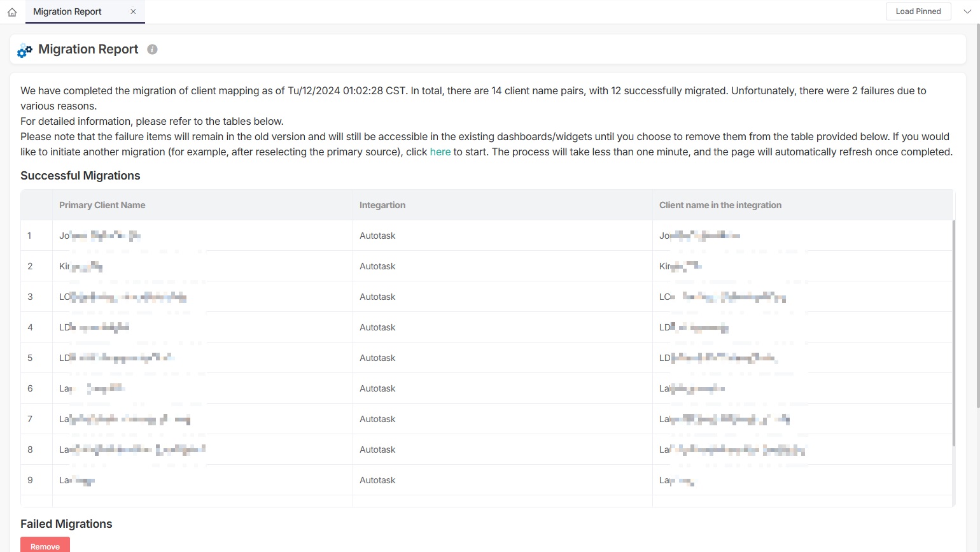Viewport: 980px width, 552px height.
Task: Follow the 'here' link to start migration
Action: (440, 152)
